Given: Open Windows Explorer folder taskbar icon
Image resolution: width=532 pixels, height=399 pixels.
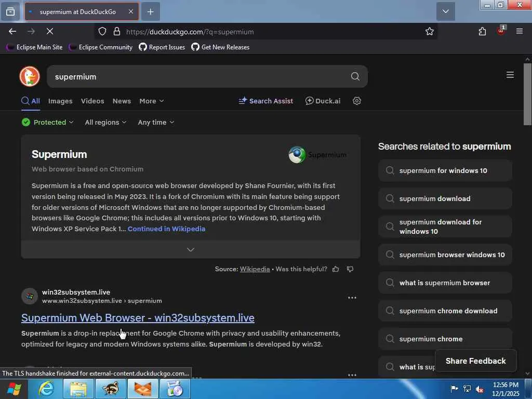Looking at the screenshot, I should 78,389.
